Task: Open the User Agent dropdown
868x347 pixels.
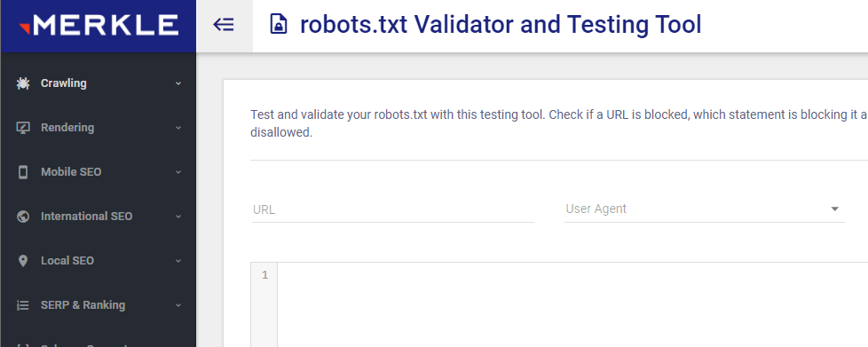Action: [x=705, y=209]
